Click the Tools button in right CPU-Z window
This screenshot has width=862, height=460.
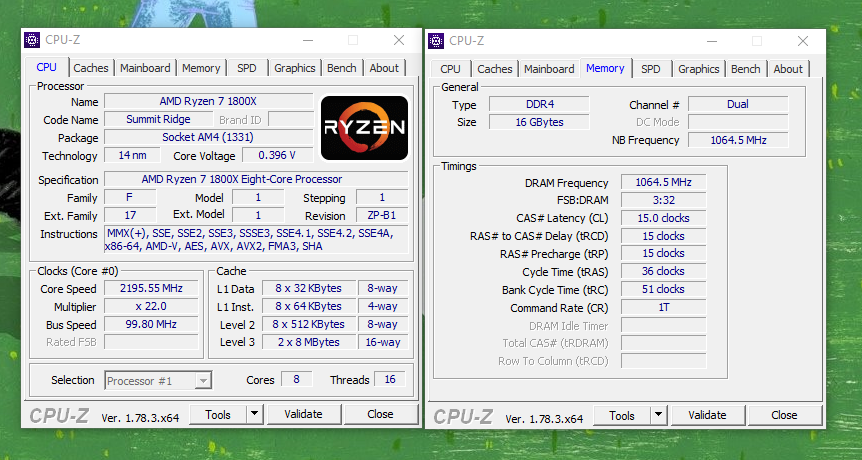[x=622, y=415]
